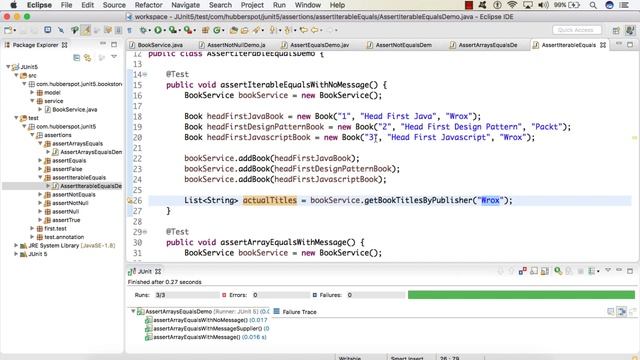The width and height of the screenshot is (640, 360).
Task: Select AssertArraysEqualsDem file in tree
Action: point(91,152)
